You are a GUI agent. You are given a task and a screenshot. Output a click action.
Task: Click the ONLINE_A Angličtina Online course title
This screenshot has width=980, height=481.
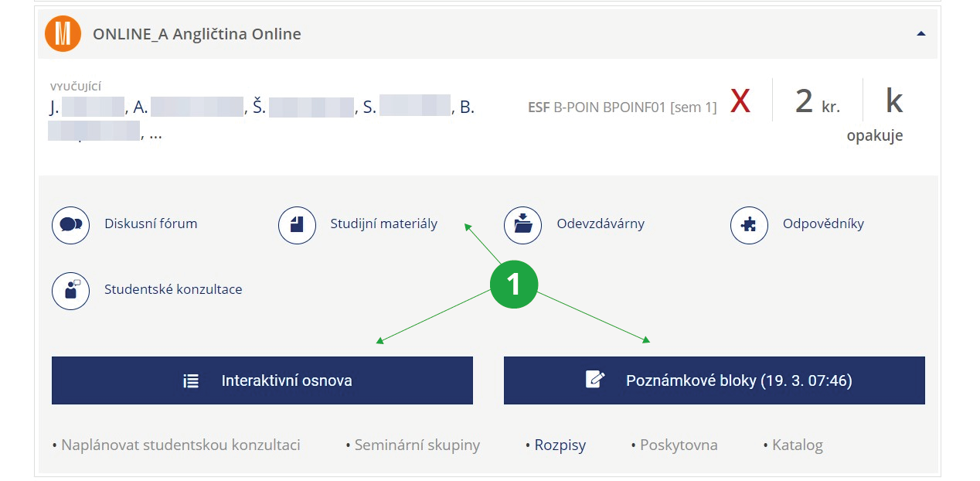click(197, 34)
